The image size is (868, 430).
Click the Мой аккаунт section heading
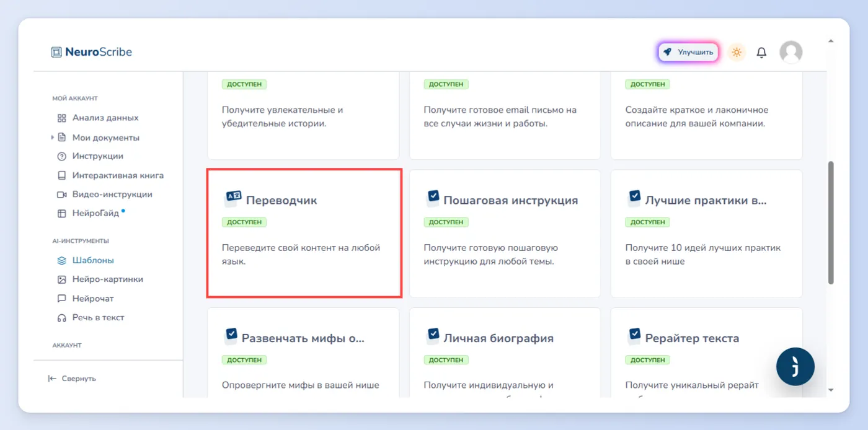[x=75, y=99]
